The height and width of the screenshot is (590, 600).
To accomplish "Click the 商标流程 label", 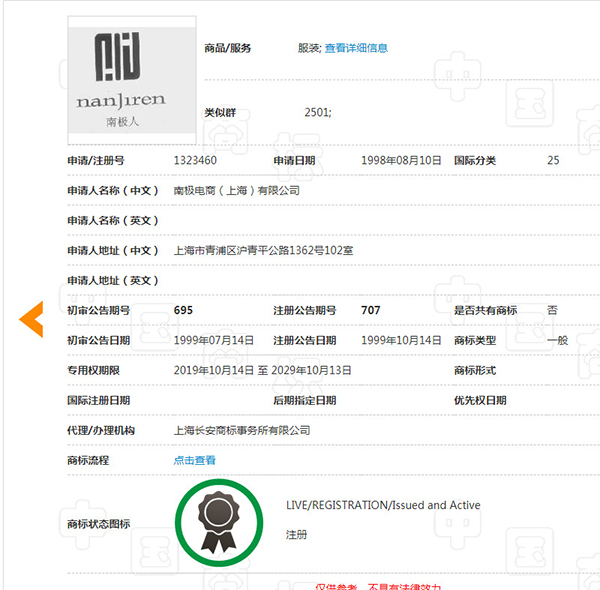I will [88, 460].
